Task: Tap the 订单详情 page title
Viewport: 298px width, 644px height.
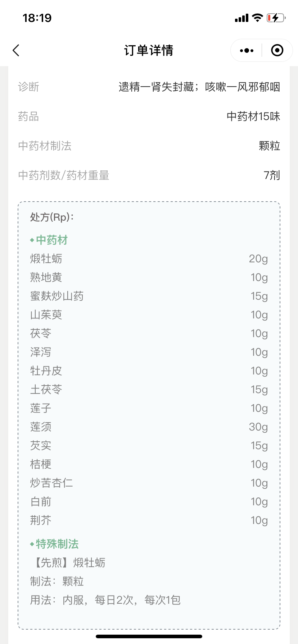Action: click(x=149, y=51)
